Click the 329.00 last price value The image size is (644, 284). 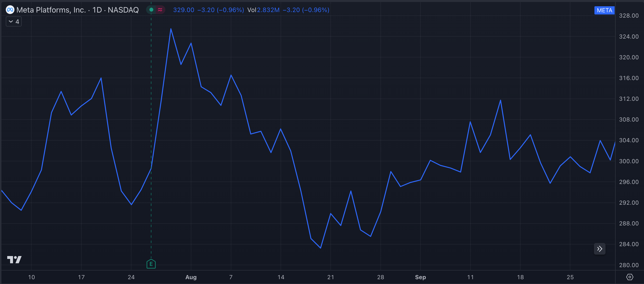point(183,10)
